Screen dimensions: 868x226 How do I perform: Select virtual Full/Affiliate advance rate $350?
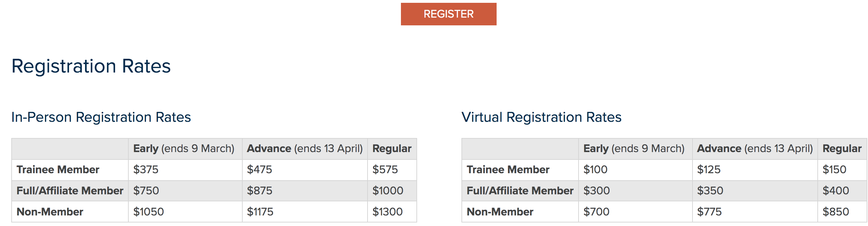(710, 191)
